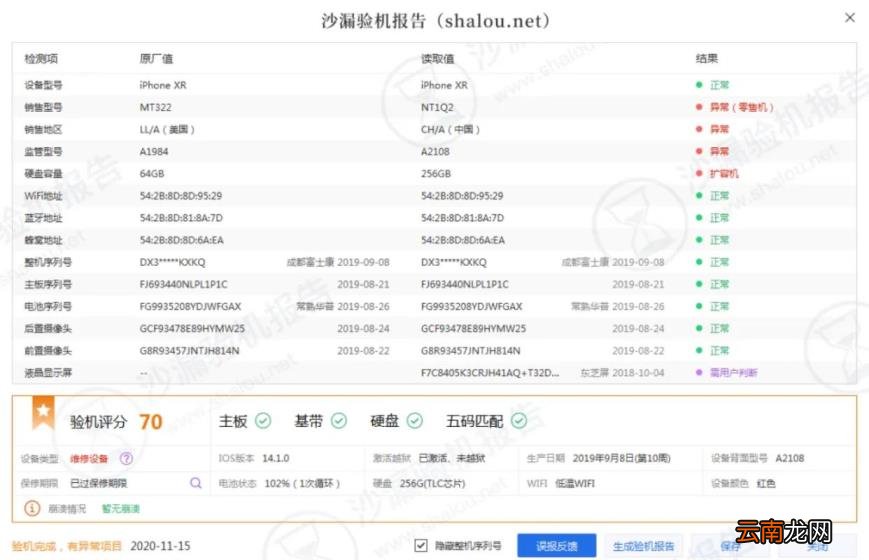The height and width of the screenshot is (560, 869).
Task: Click the red status dot in 监管型号 row
Action: 699,151
